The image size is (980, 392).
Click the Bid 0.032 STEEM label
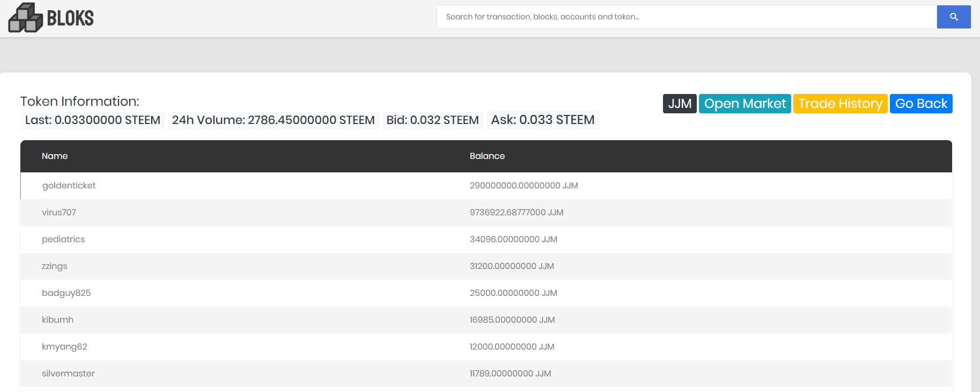click(433, 120)
